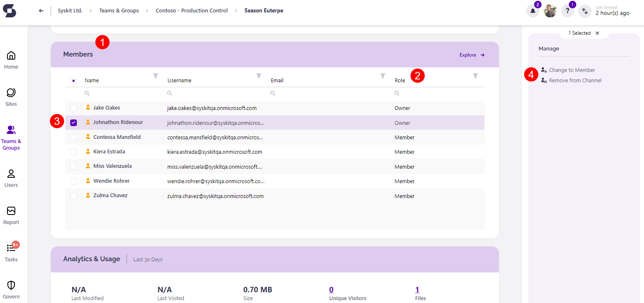
Task: Trigger a sync with the Last Synced icon
Action: coord(585,11)
